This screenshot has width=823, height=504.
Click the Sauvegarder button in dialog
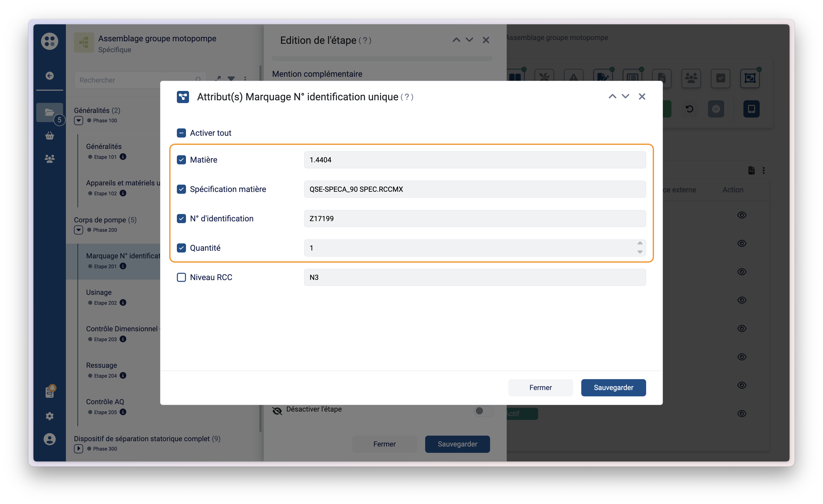(613, 387)
